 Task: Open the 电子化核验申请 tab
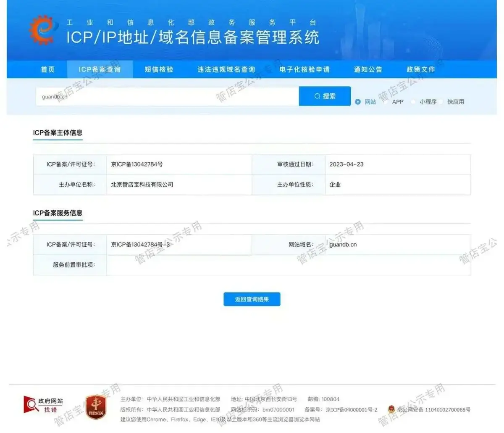[x=305, y=69]
